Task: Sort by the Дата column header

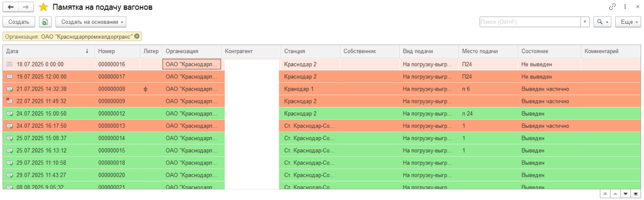Action: 49,51
